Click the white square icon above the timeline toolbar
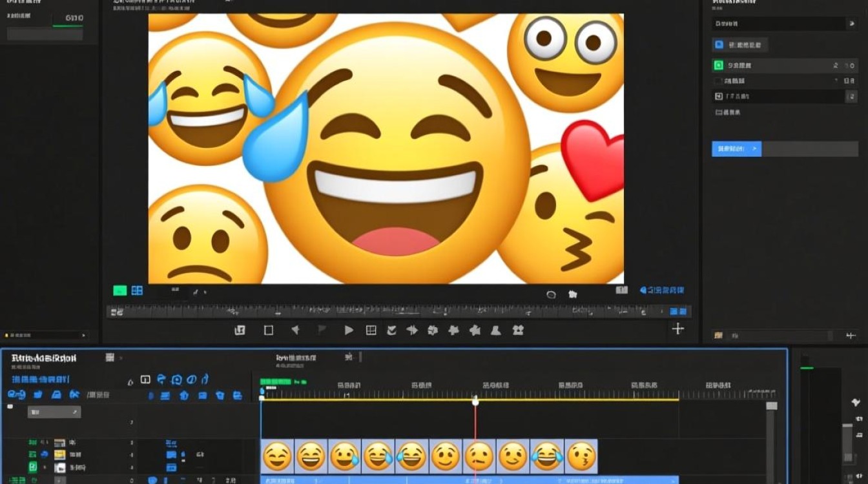This screenshot has height=484, width=868. (145, 379)
